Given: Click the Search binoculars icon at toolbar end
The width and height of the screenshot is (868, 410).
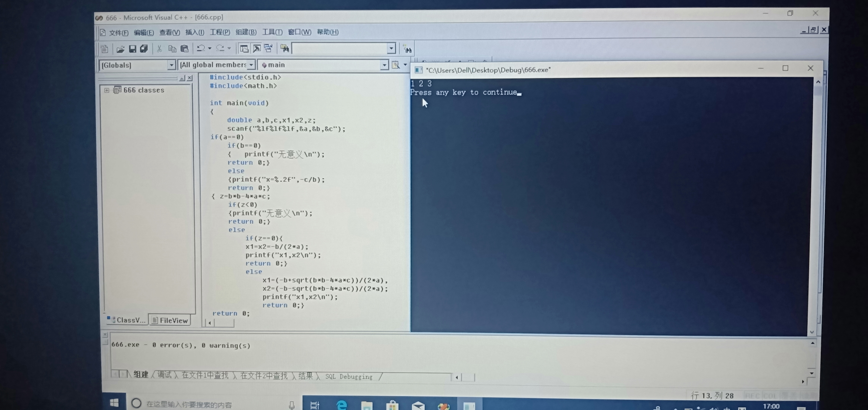Looking at the screenshot, I should pos(407,50).
